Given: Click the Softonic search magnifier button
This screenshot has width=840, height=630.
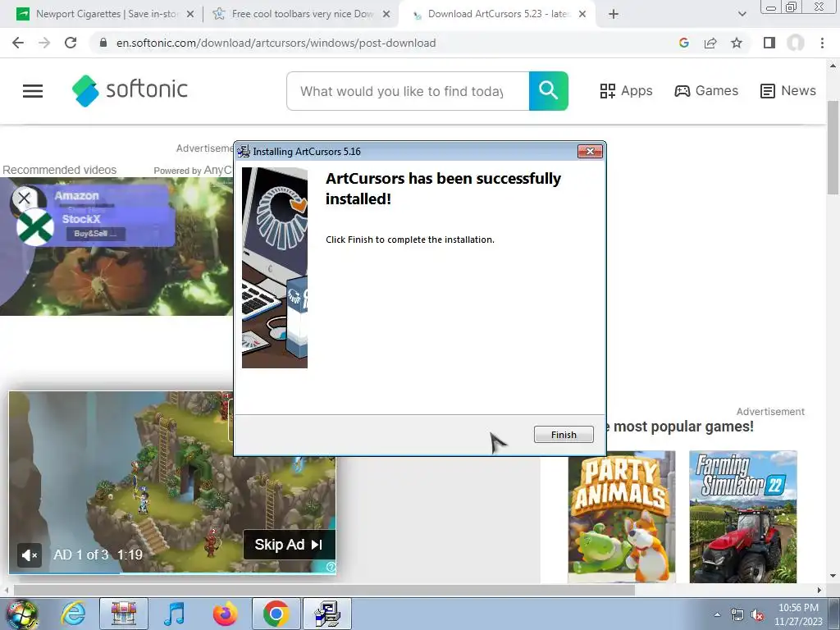Looking at the screenshot, I should click(x=549, y=91).
